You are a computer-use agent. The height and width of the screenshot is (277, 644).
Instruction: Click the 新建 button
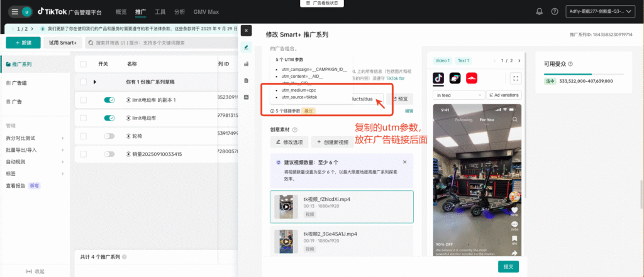pos(23,43)
